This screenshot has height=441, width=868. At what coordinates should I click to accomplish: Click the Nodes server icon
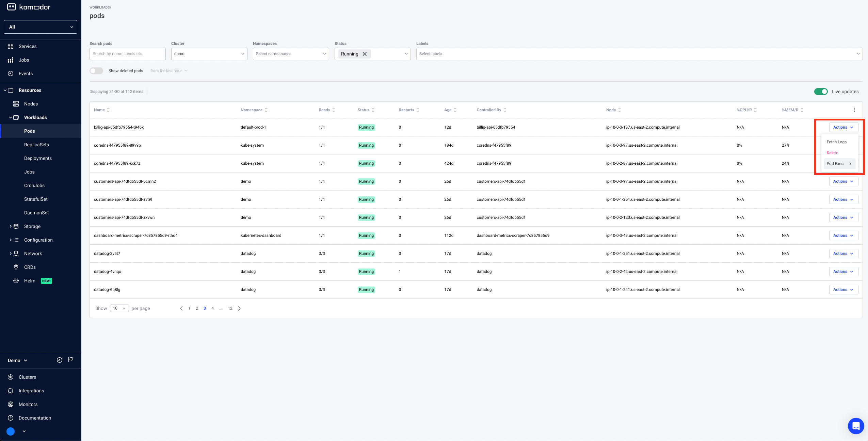point(16,104)
